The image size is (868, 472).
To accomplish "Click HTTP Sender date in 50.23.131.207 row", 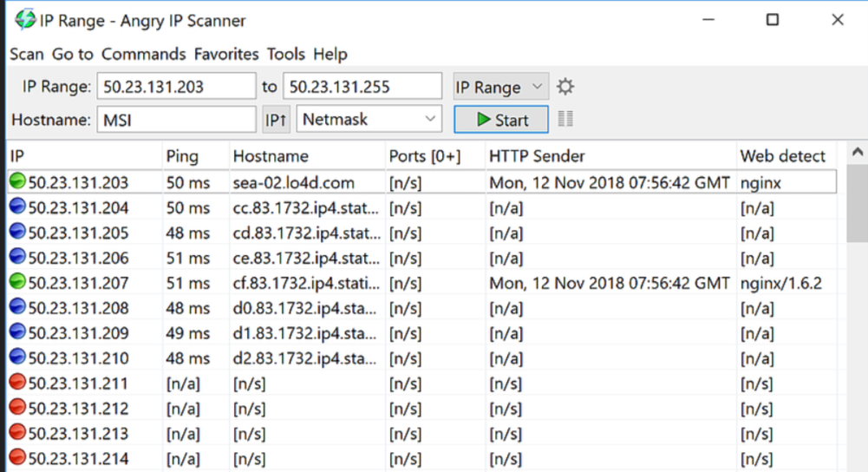I will tap(609, 283).
